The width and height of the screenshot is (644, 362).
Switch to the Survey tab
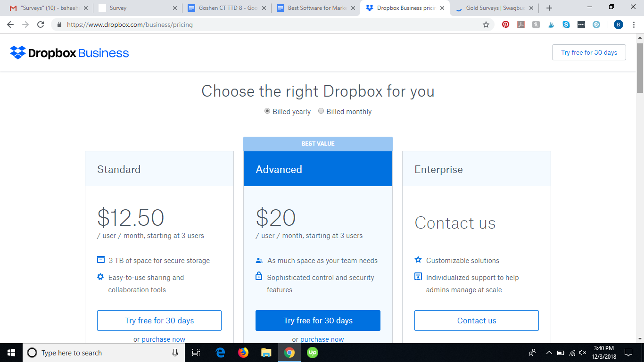tap(138, 8)
